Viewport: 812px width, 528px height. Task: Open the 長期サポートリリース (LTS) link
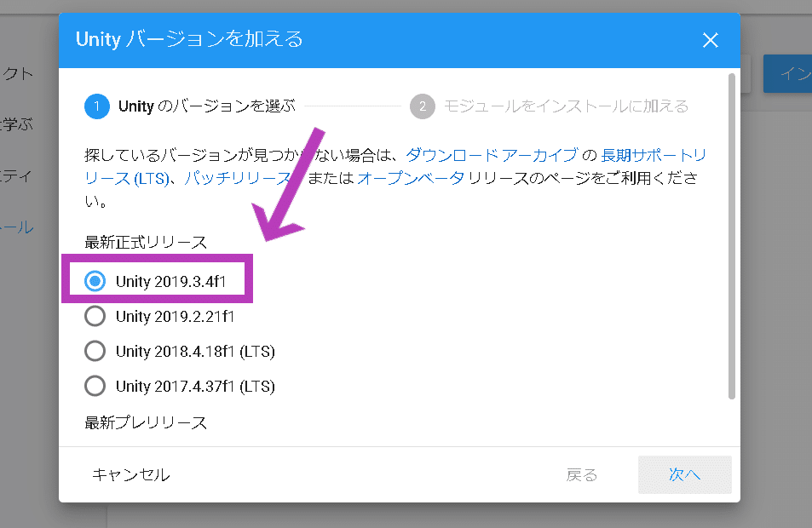click(654, 155)
